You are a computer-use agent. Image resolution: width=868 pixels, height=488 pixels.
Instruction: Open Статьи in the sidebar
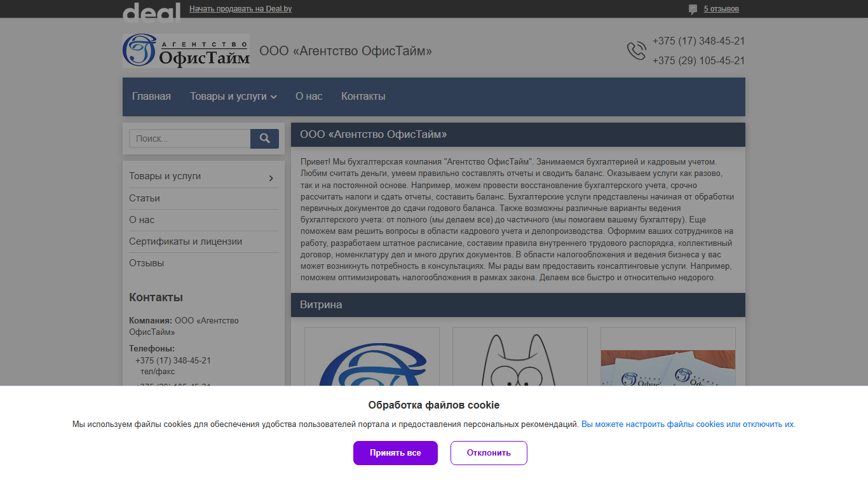coord(144,198)
